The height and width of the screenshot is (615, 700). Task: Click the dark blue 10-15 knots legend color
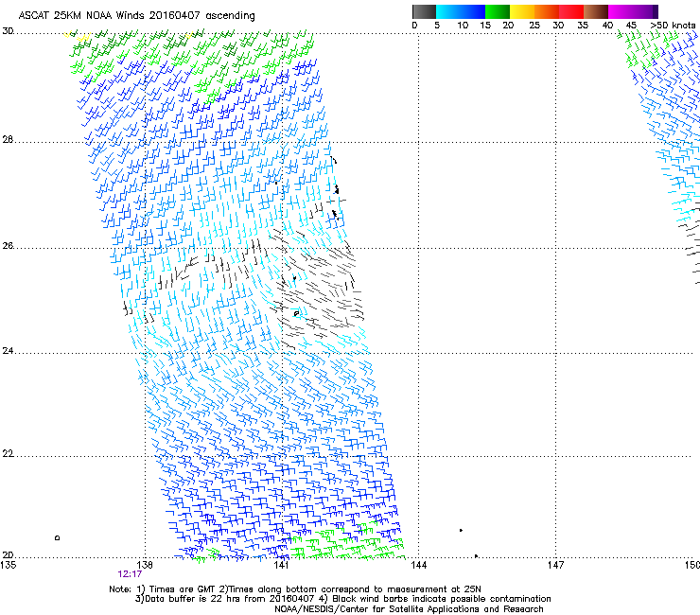[473, 11]
